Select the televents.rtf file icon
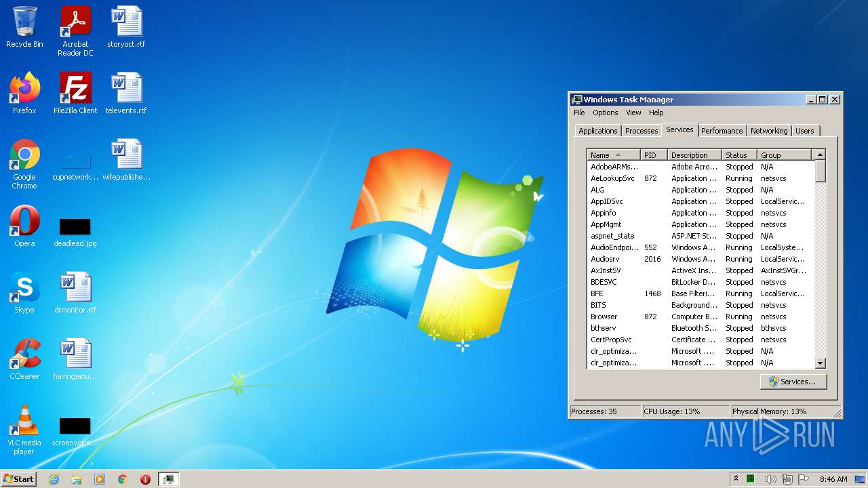The height and width of the screenshot is (488, 868). pos(126,94)
